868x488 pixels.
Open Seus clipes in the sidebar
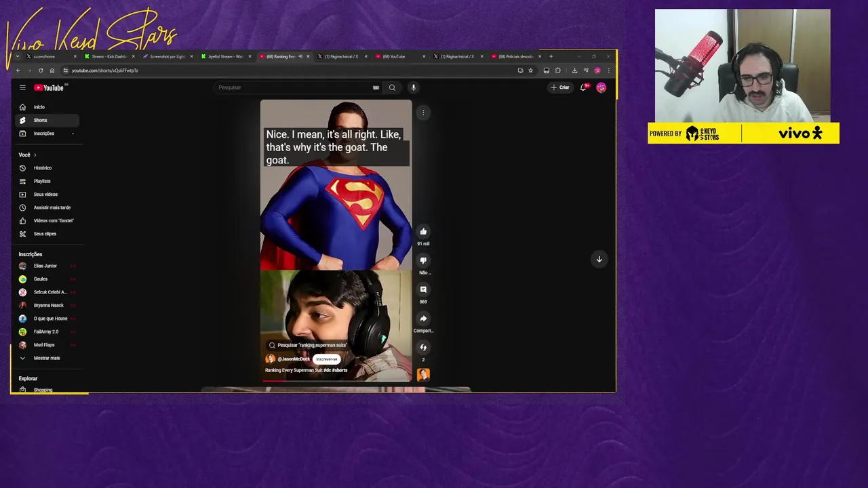(x=47, y=234)
